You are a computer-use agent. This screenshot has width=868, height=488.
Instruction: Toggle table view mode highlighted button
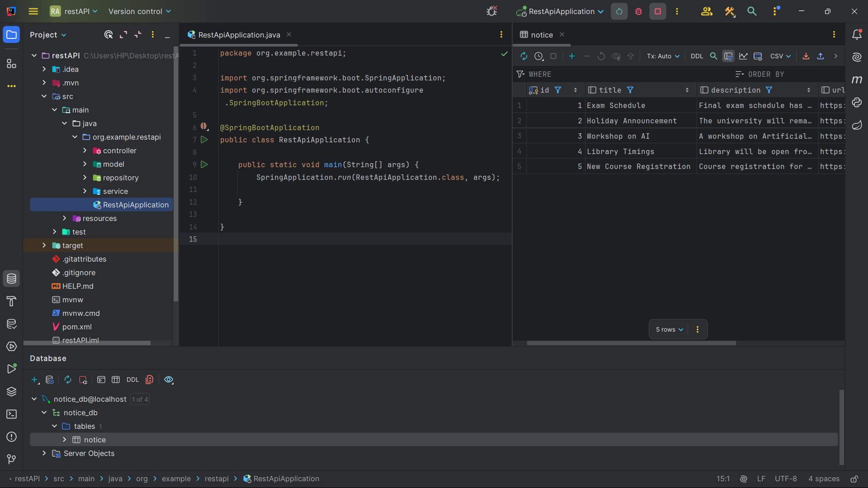728,56
